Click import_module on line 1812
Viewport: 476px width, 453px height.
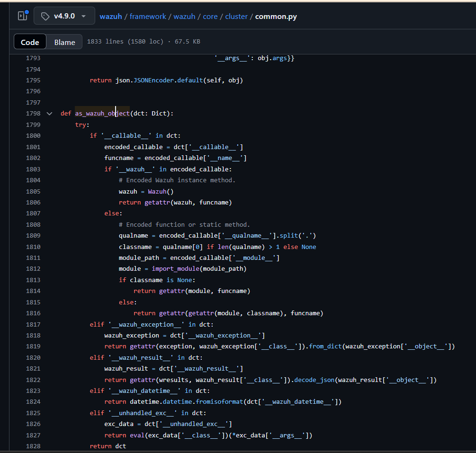coord(175,269)
